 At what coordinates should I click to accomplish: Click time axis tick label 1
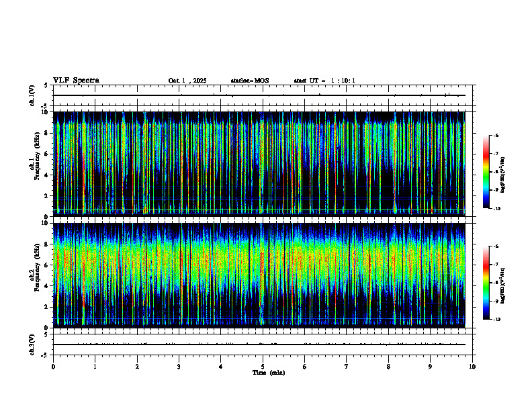click(95, 367)
